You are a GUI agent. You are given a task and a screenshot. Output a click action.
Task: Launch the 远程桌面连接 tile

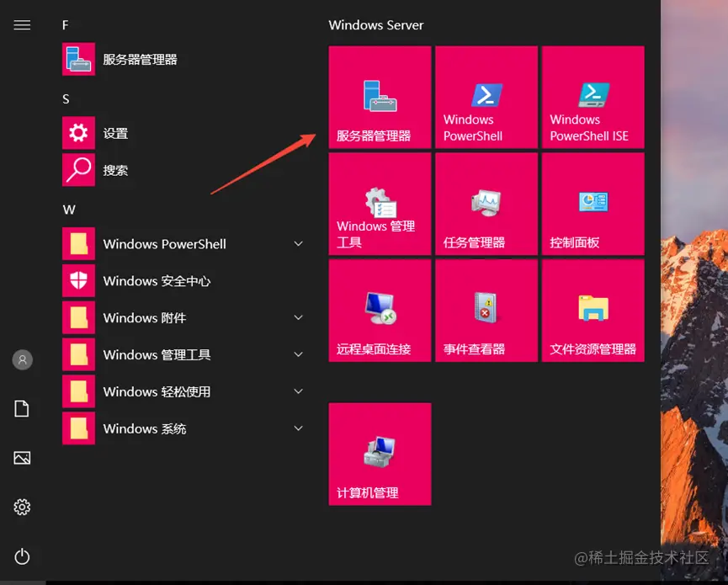click(x=380, y=311)
